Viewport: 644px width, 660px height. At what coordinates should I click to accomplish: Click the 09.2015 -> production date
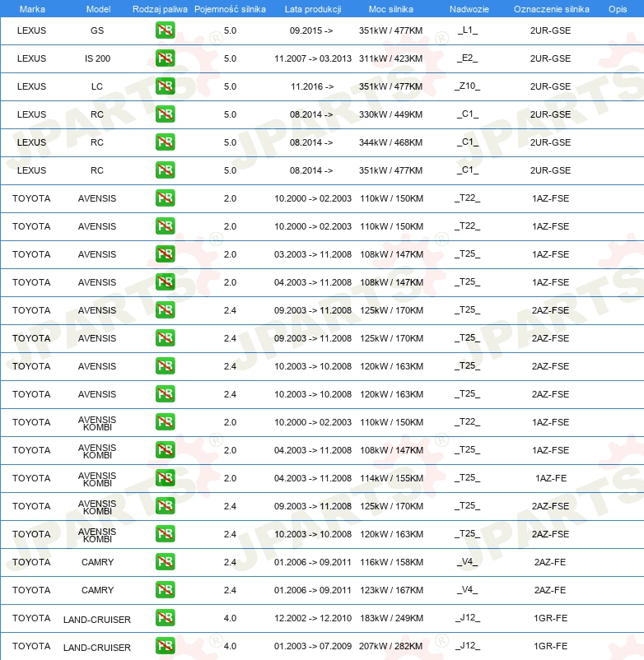(x=311, y=30)
